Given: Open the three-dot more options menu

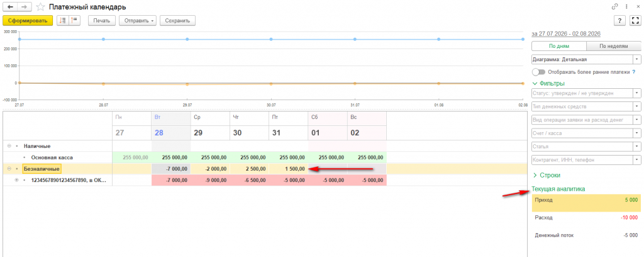Looking at the screenshot, I should (626, 6).
